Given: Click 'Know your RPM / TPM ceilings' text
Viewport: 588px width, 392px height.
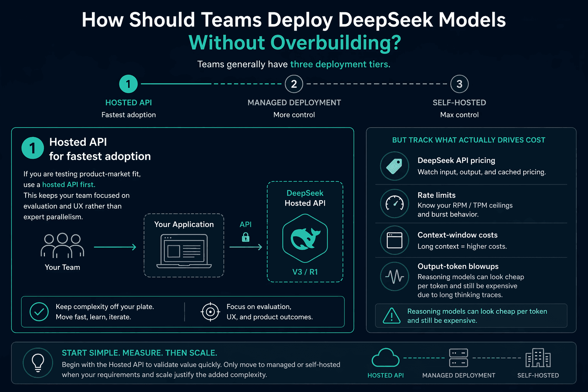Looking at the screenshot, I should coord(465,205).
